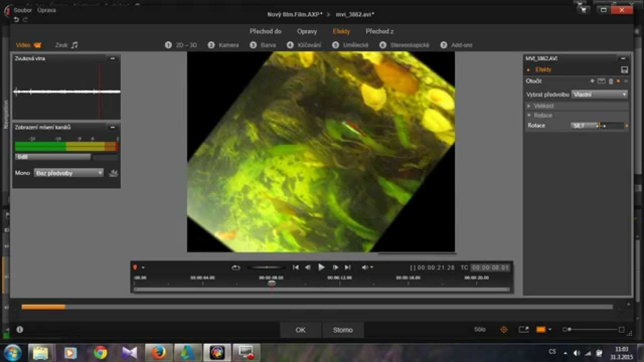Step one frame forward
The image size is (644, 362).
336,267
